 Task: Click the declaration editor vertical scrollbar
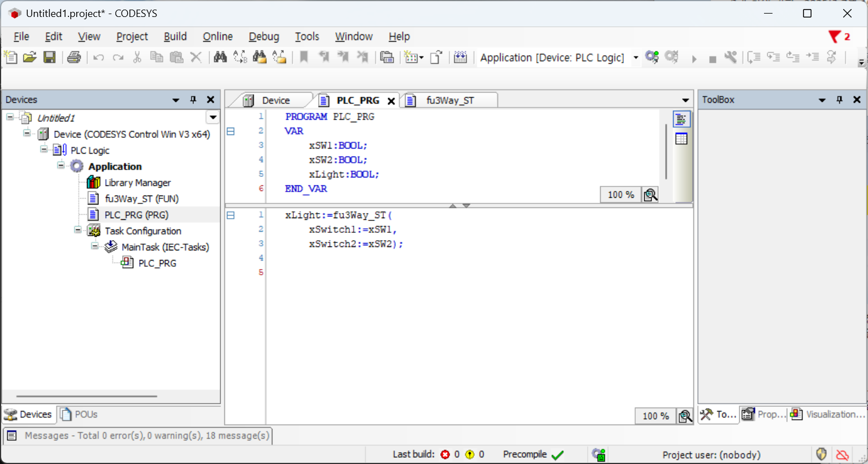click(666, 151)
